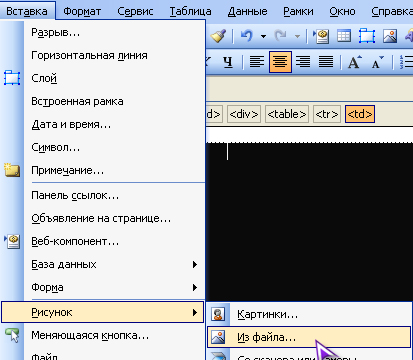Select the <div> tag selector
The image size is (413, 360).
pyautogui.click(x=244, y=114)
